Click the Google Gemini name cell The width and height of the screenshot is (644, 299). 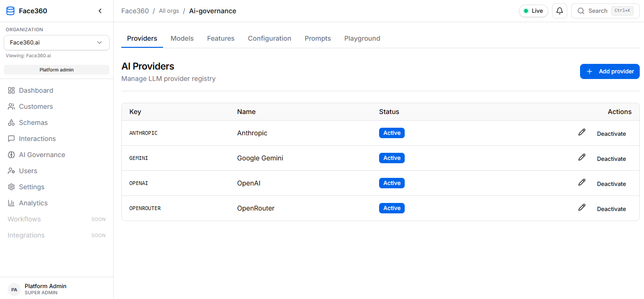pos(260,158)
